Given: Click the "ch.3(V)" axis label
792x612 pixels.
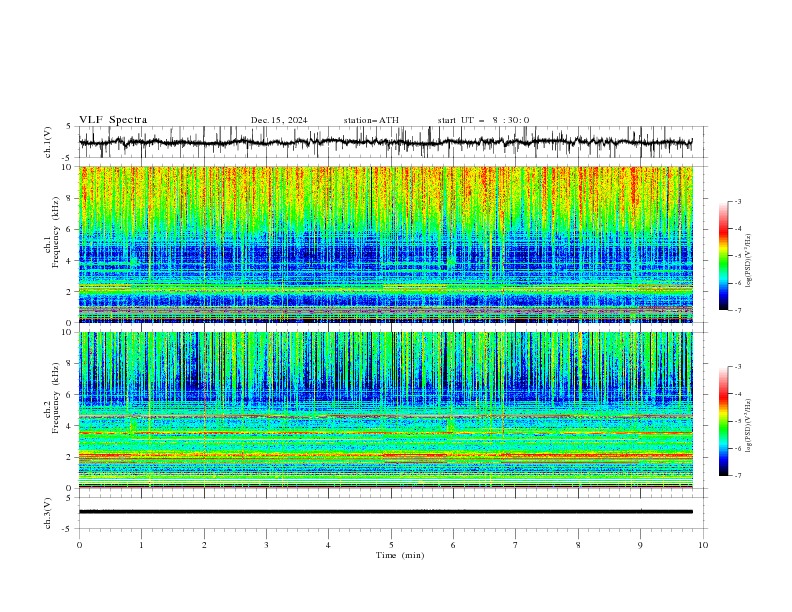Looking at the screenshot, I should (48, 513).
